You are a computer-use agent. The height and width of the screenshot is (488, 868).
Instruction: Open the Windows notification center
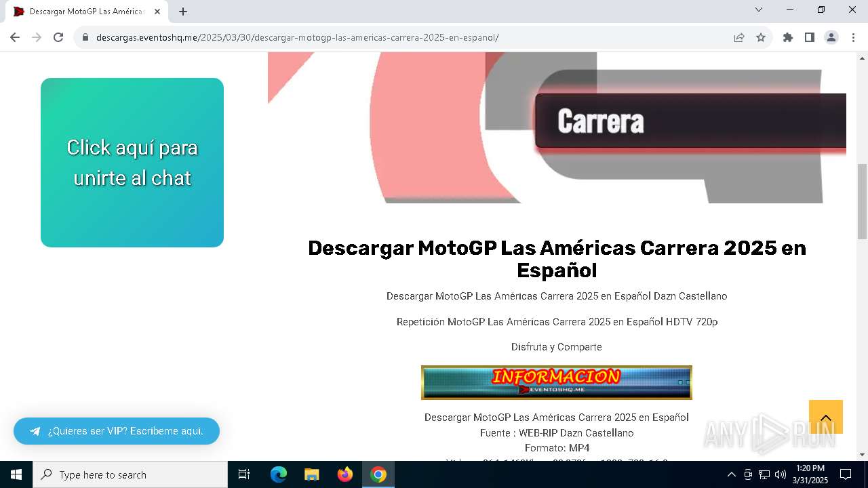tap(846, 474)
